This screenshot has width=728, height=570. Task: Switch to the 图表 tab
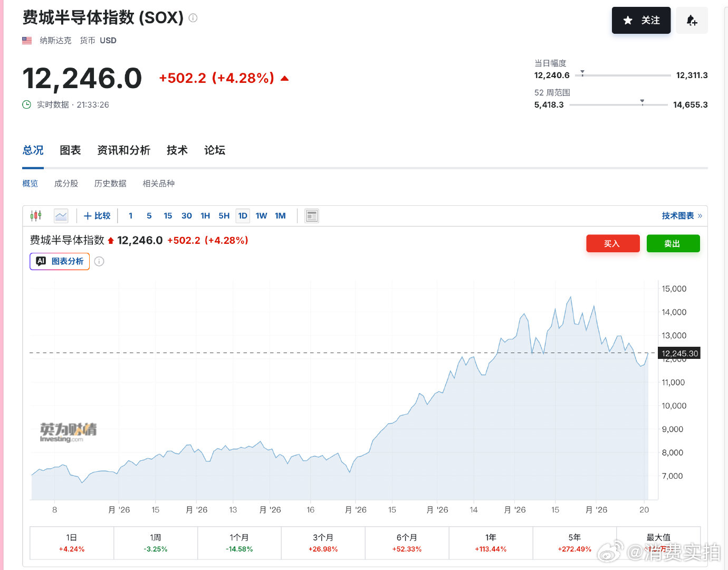[x=70, y=150]
